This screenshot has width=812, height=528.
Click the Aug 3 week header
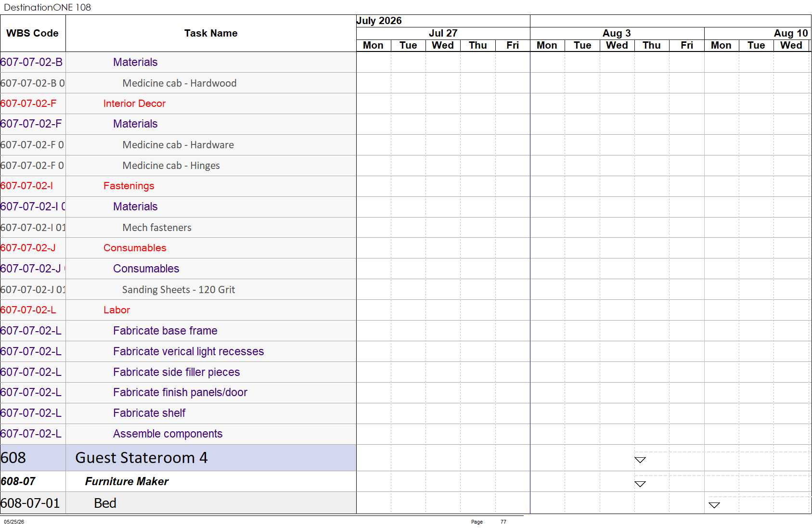point(617,33)
